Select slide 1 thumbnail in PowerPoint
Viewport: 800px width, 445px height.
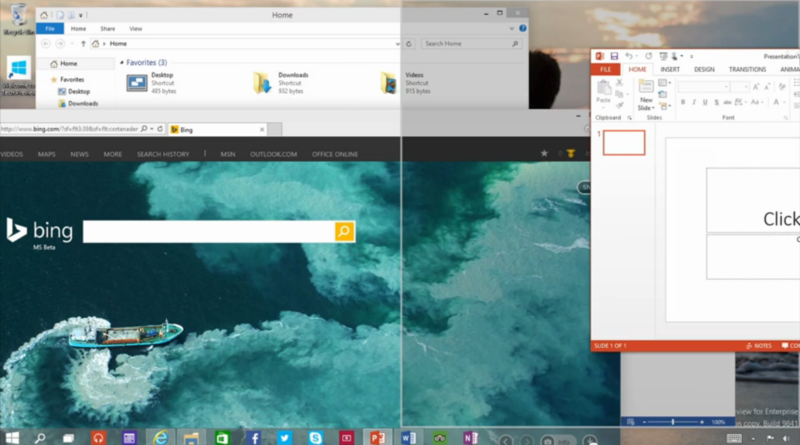(x=624, y=142)
